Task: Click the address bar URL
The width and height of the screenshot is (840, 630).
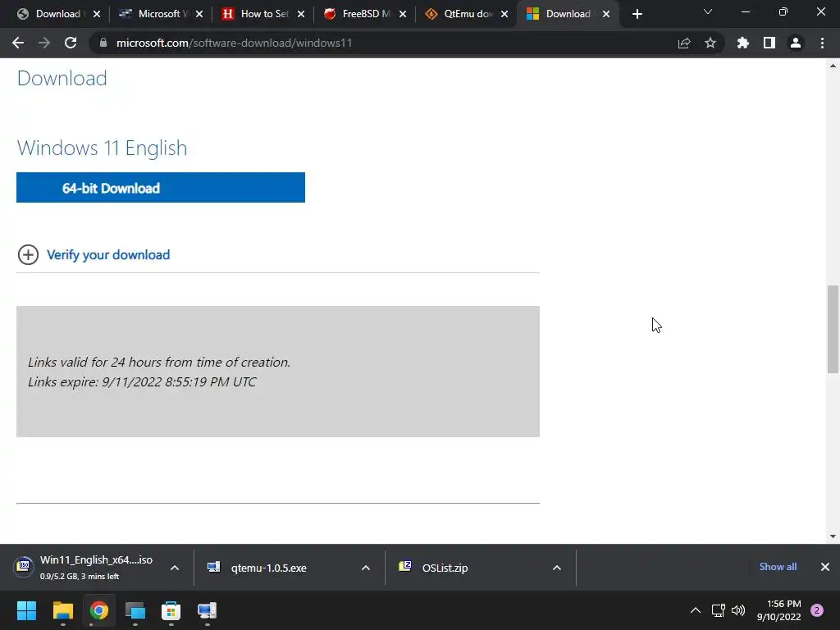Action: (x=234, y=43)
